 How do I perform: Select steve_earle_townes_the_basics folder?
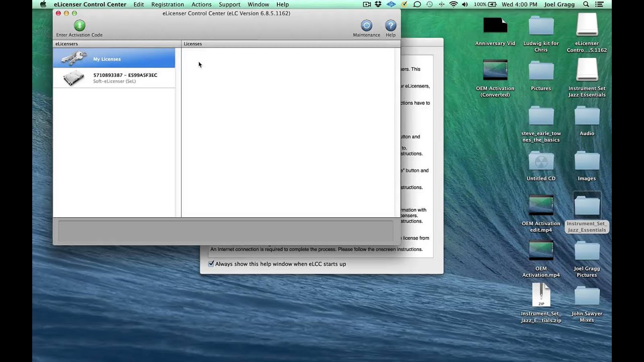[x=541, y=116]
